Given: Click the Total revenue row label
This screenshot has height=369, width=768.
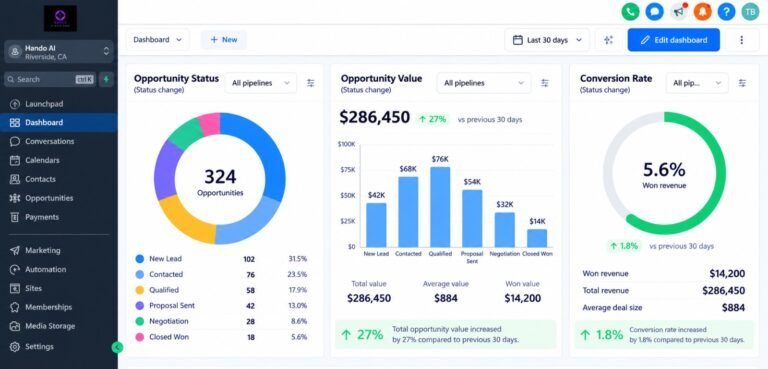Looking at the screenshot, I should point(605,291).
